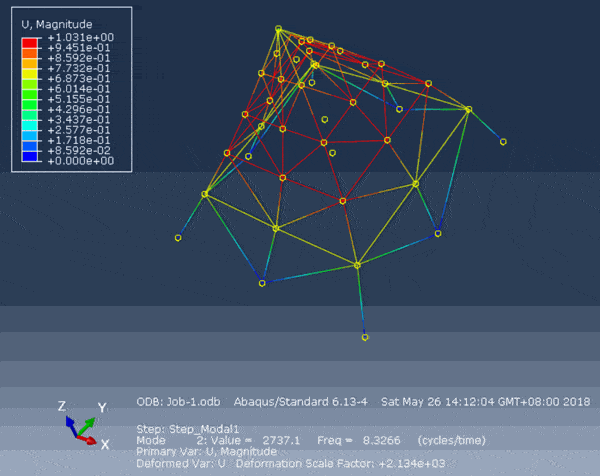The image size is (600, 476).
Task: Select legend value +3.437e-01
Action: pos(78,120)
